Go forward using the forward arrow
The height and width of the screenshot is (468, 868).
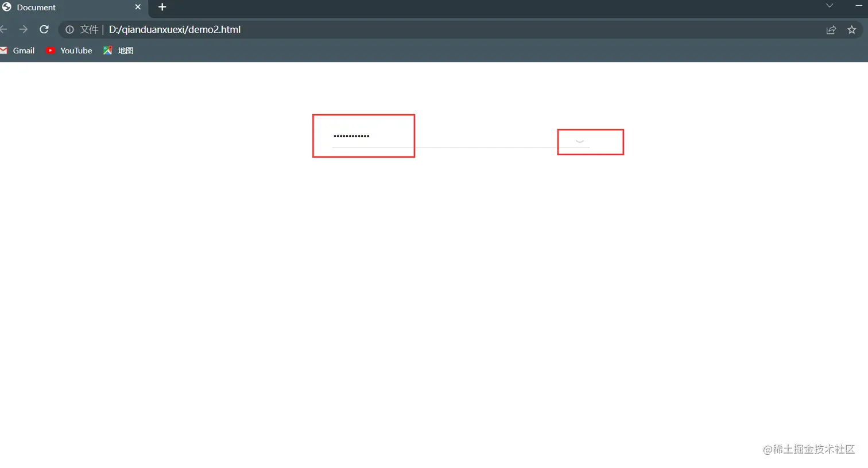(24, 29)
